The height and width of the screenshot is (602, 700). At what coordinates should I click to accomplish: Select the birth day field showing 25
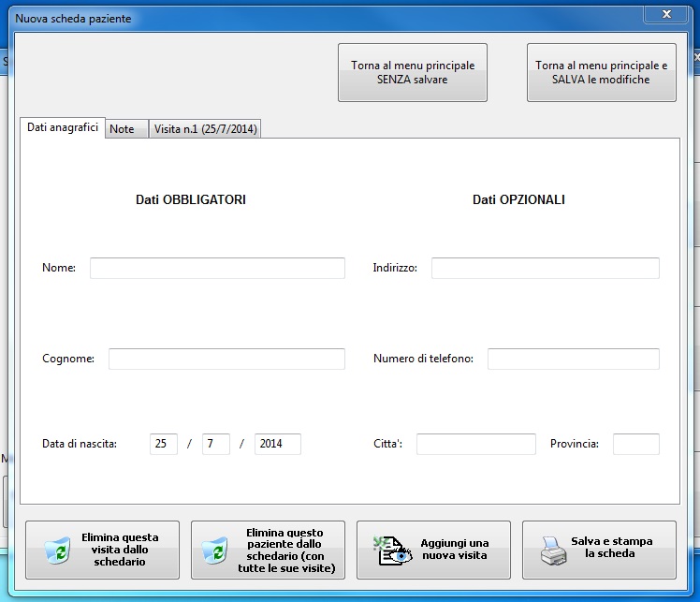point(163,444)
